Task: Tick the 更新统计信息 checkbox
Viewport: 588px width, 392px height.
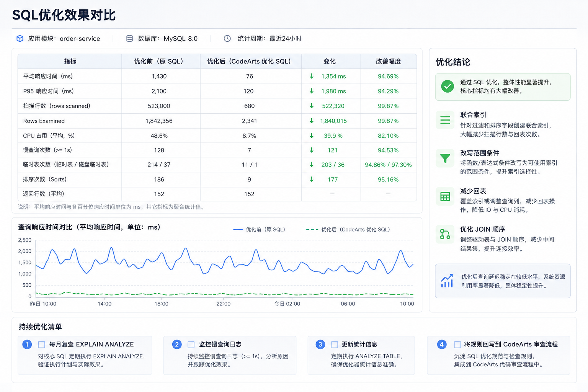Action: point(335,345)
